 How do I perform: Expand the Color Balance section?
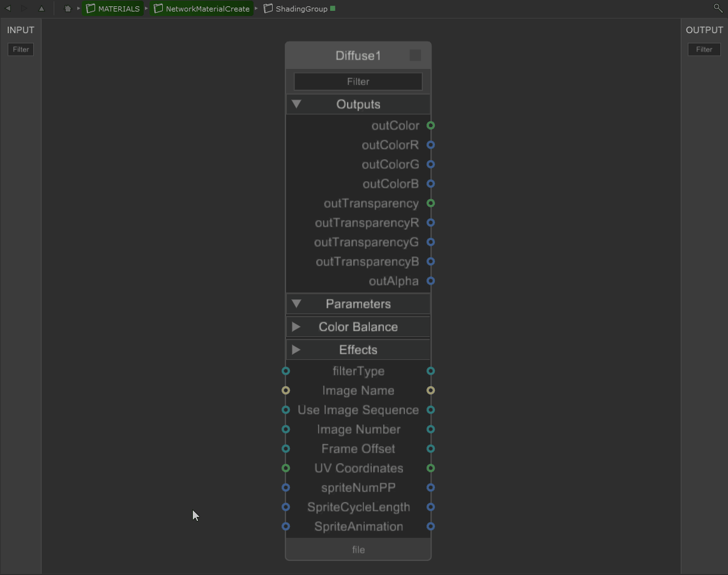296,327
